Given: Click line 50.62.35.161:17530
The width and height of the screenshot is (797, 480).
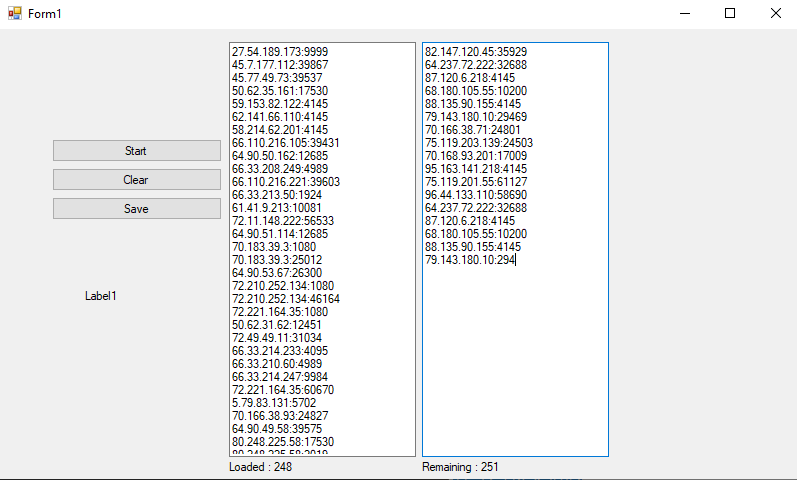Looking at the screenshot, I should tap(280, 91).
